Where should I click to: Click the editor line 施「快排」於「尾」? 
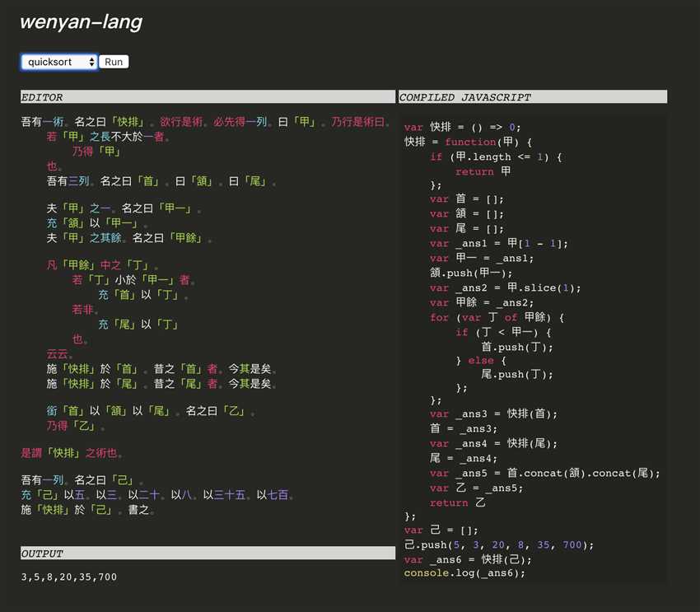[161, 384]
